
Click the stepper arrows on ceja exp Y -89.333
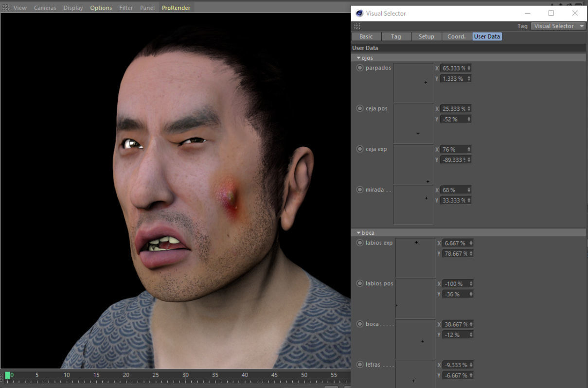tap(469, 159)
